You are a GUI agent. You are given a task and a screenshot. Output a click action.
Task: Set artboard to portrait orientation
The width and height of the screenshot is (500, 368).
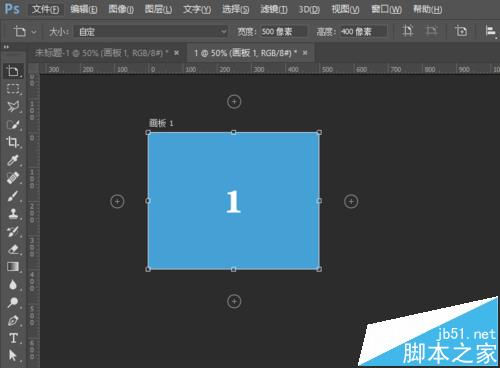(407, 31)
